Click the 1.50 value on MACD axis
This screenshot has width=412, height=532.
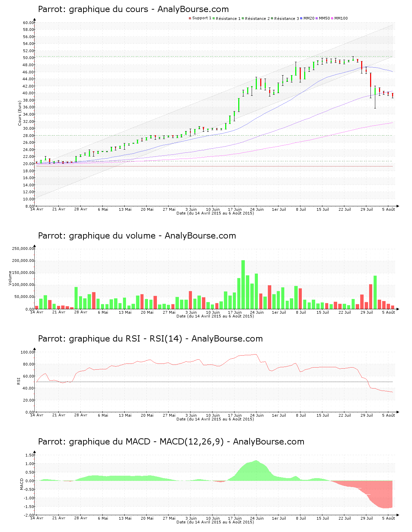point(30,455)
